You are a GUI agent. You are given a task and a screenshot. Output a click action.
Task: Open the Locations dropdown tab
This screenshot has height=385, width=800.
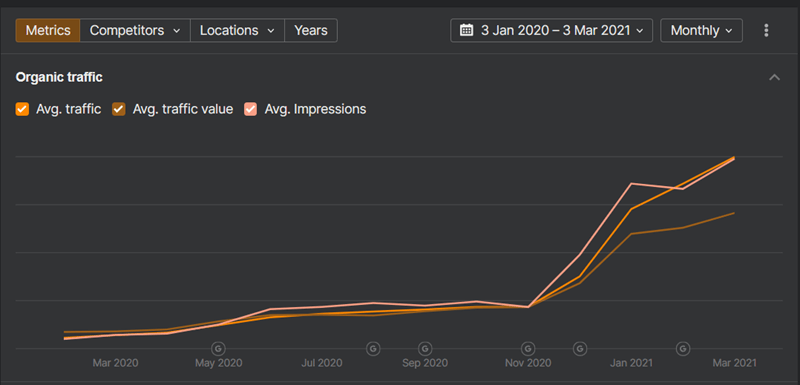click(x=237, y=31)
